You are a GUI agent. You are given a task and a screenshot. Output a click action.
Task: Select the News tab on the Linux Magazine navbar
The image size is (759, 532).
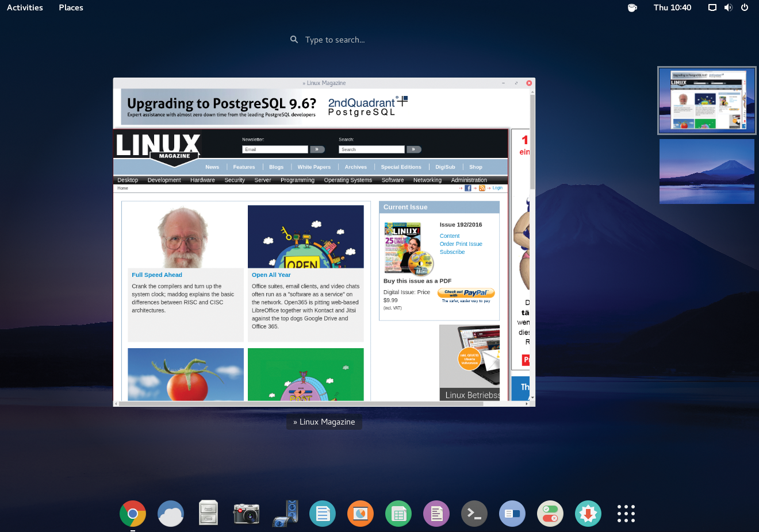212,167
